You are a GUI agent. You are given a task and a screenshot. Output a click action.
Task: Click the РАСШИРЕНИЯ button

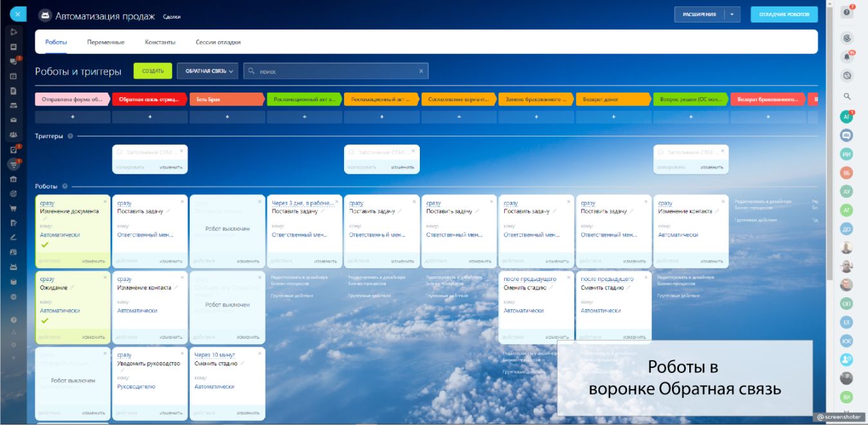[699, 14]
